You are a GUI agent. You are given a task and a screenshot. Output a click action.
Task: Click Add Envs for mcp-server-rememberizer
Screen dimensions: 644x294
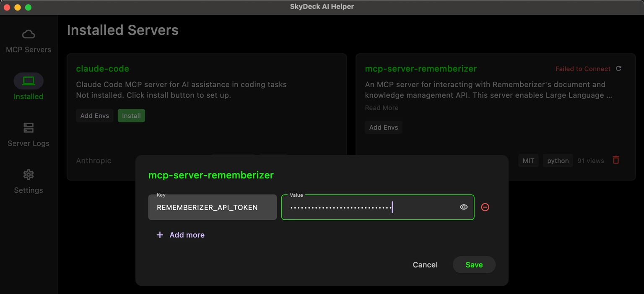click(384, 127)
